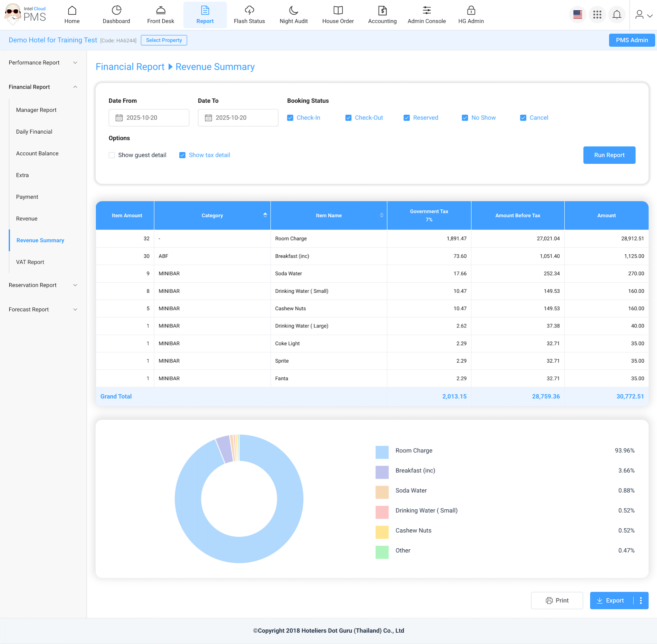Click the Select Property button
The width and height of the screenshot is (657, 644).
click(x=164, y=40)
